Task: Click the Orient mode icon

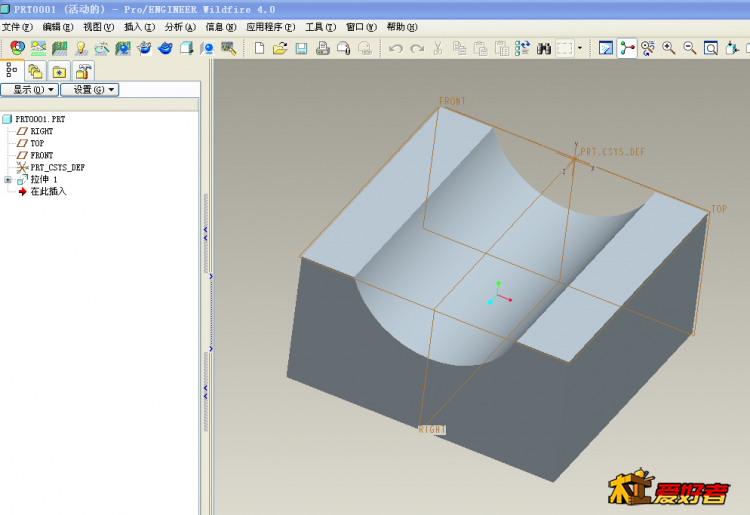Action: 648,48
